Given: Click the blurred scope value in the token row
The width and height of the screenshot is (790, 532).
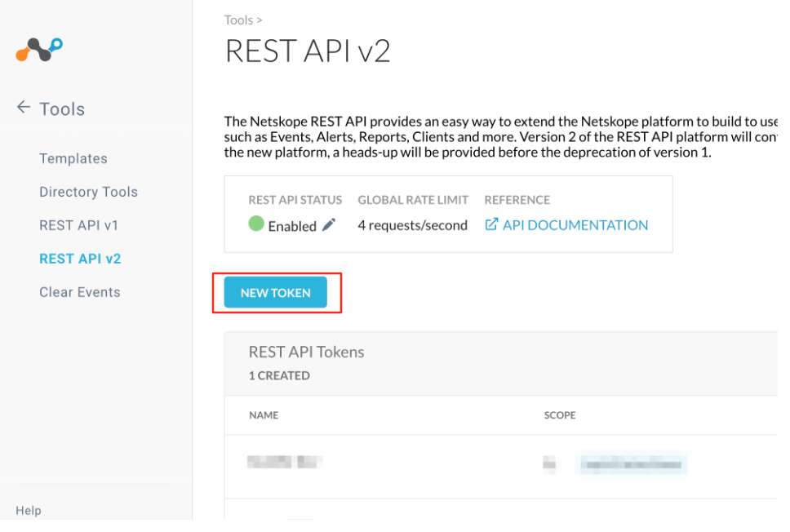Looking at the screenshot, I should point(631,464).
